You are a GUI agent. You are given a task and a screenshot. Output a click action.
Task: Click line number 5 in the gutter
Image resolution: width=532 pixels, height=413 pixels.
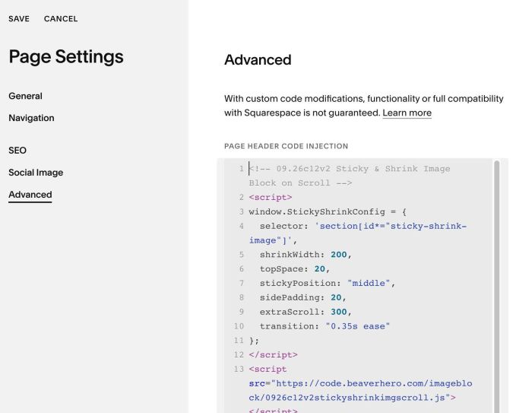click(x=241, y=255)
